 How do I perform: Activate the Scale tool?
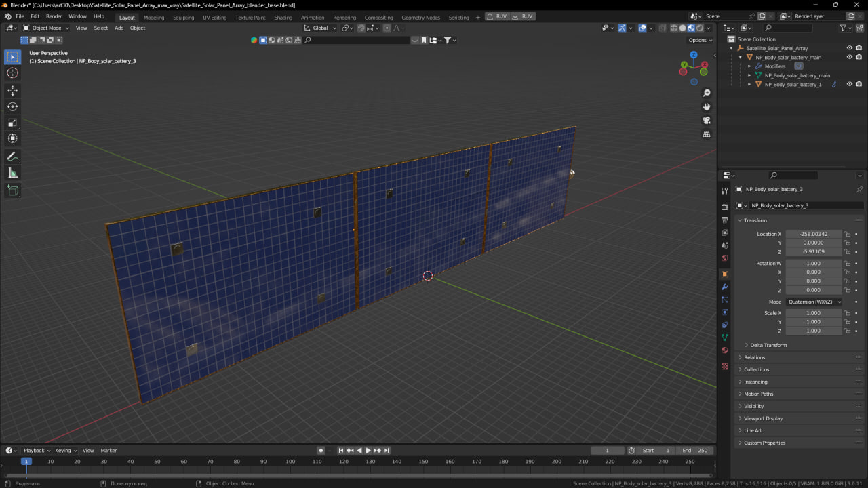[13, 123]
